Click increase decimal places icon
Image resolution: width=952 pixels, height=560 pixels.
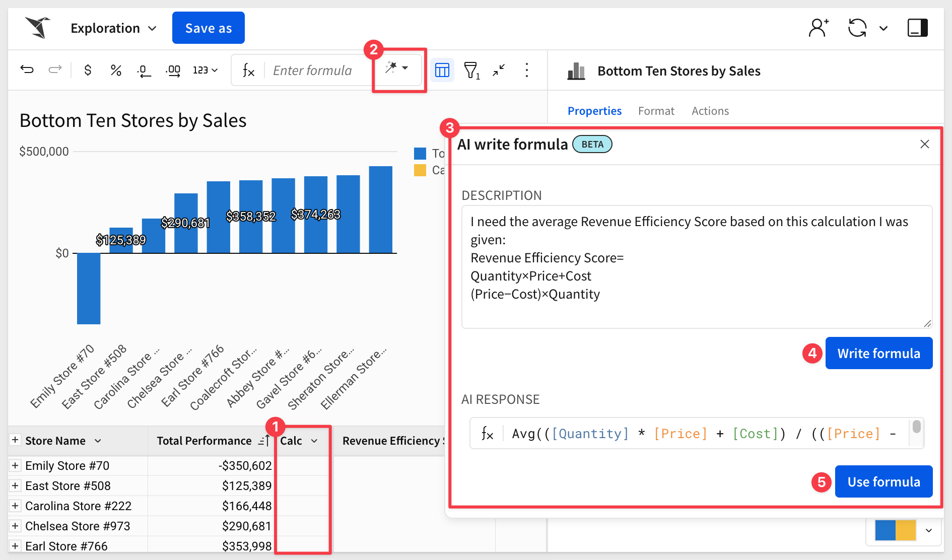pyautogui.click(x=173, y=71)
